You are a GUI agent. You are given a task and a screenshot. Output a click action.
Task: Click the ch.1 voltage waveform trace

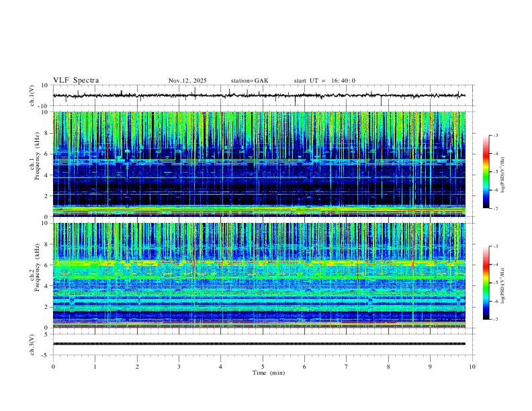pyautogui.click(x=259, y=95)
